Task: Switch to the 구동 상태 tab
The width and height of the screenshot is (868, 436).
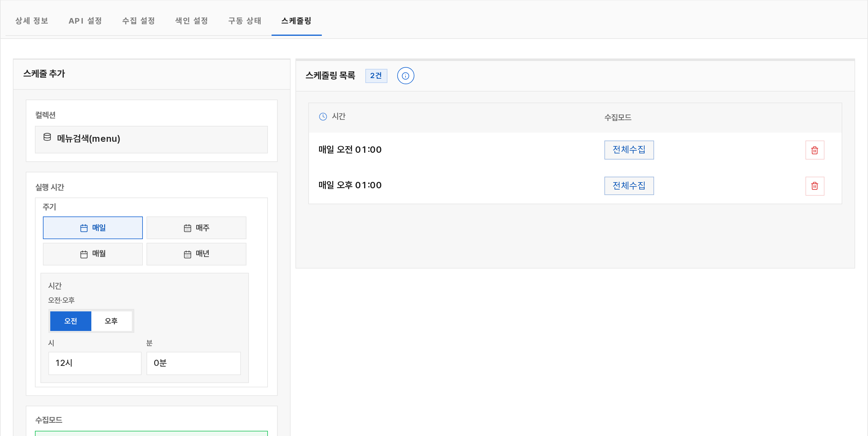Action: click(245, 21)
